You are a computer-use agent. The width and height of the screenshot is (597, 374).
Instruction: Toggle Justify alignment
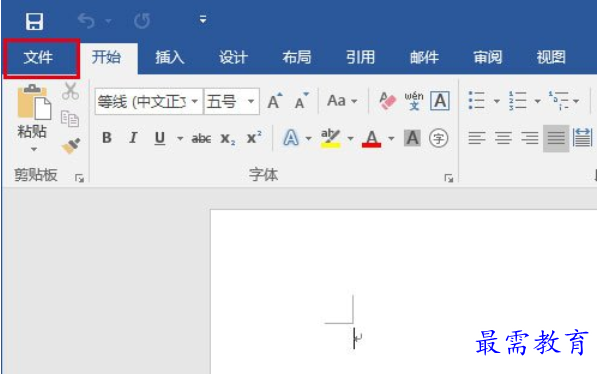[556, 138]
